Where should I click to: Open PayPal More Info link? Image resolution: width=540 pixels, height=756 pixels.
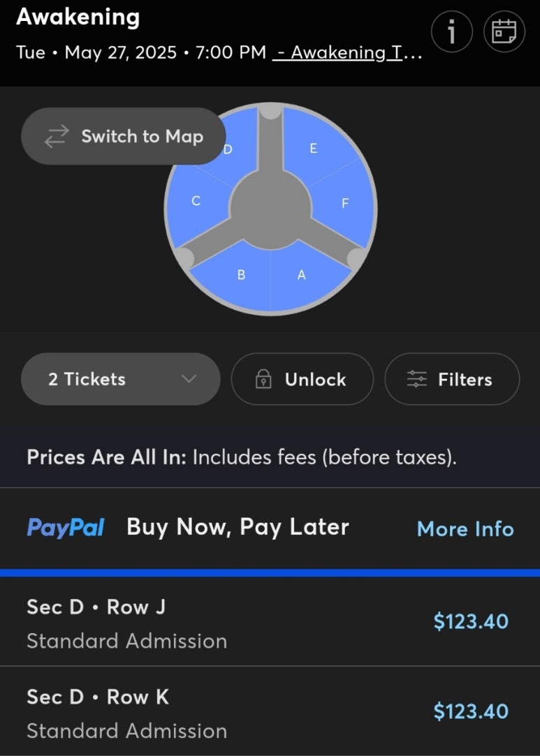point(465,529)
